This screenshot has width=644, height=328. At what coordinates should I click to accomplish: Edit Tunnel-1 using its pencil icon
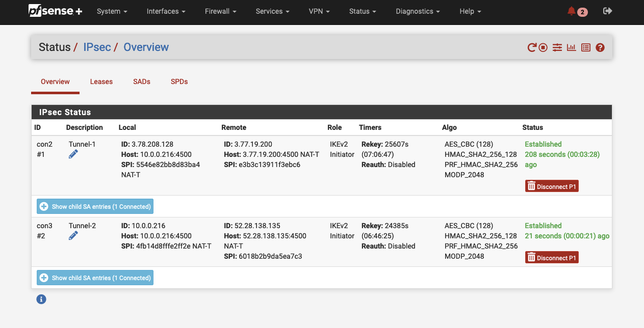pyautogui.click(x=73, y=154)
